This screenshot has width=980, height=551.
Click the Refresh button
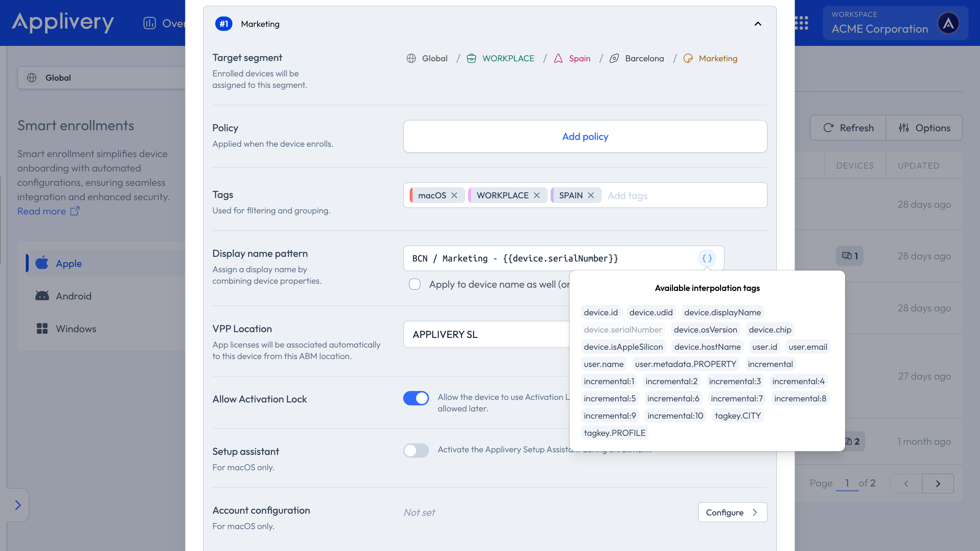click(848, 128)
